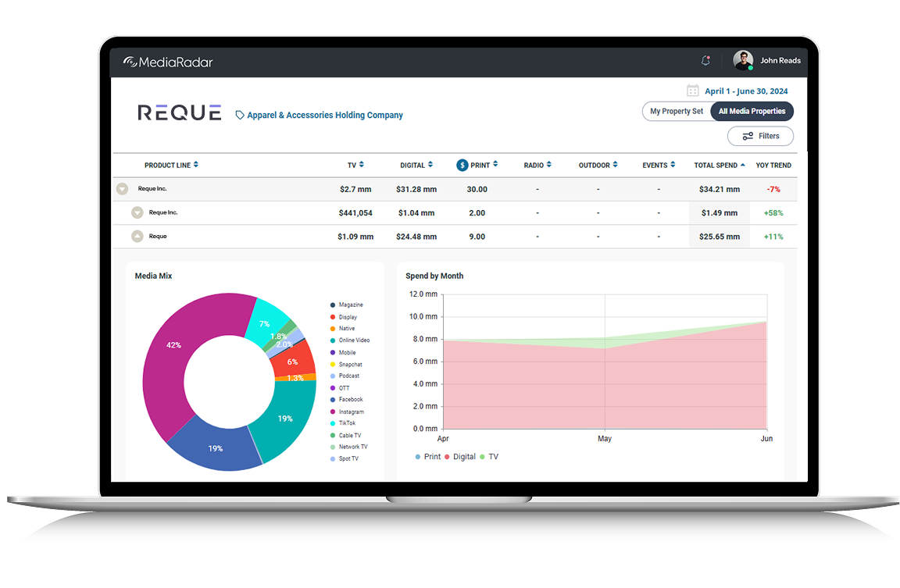Viewport: 900px width, 588px height.
Task: Toggle Display in Media Mix legend
Action: 344,317
